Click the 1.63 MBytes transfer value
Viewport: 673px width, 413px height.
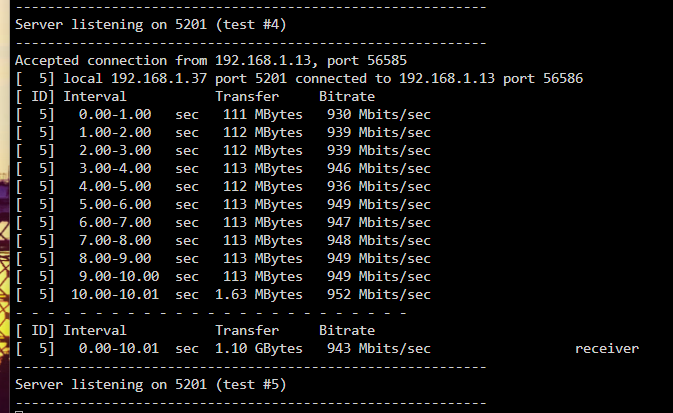point(259,295)
